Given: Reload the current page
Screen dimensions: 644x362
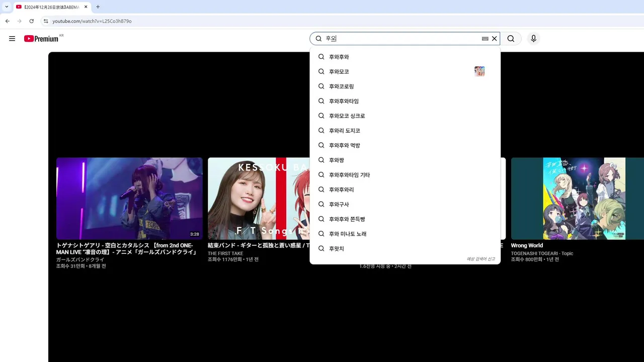Looking at the screenshot, I should click(x=32, y=21).
